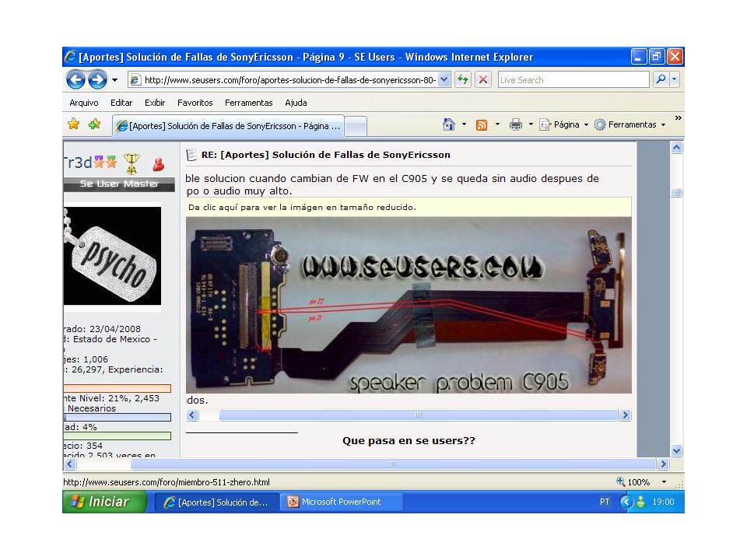Click the page horizontal scroll left arrow
This screenshot has height=560, width=747.
(x=70, y=464)
